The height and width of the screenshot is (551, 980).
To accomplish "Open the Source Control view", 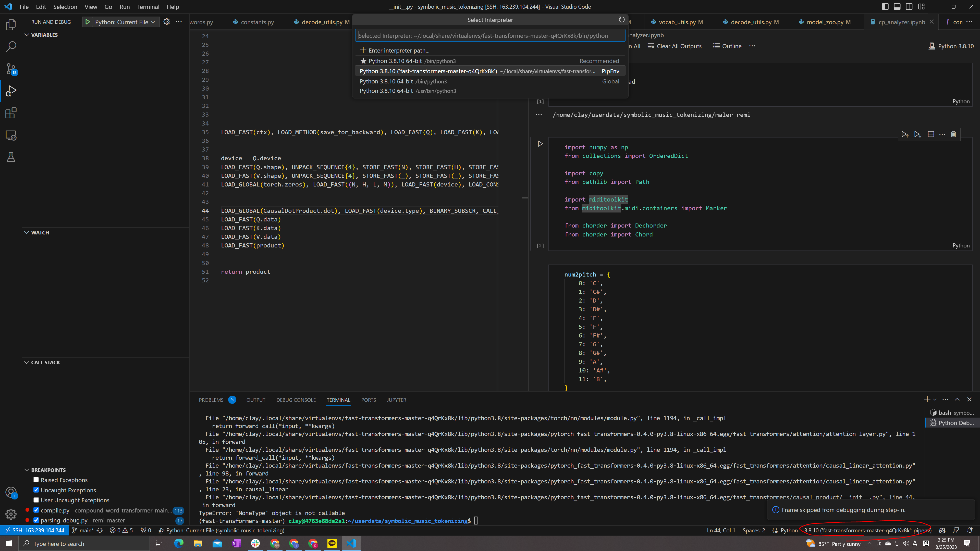I will pyautogui.click(x=11, y=68).
